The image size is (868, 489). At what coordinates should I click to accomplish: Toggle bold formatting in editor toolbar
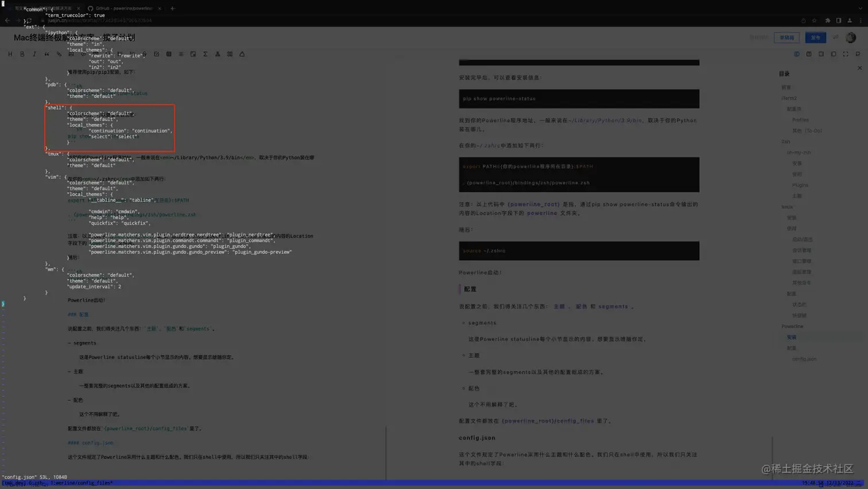[22, 54]
